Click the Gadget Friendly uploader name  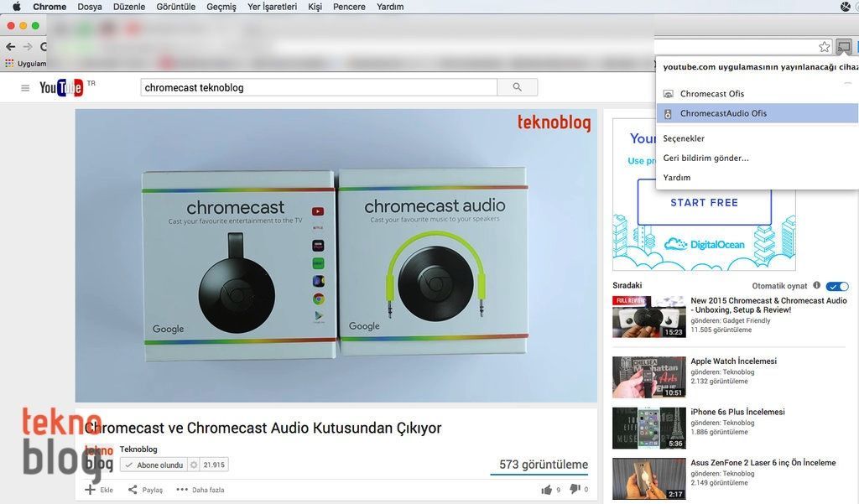746,320
